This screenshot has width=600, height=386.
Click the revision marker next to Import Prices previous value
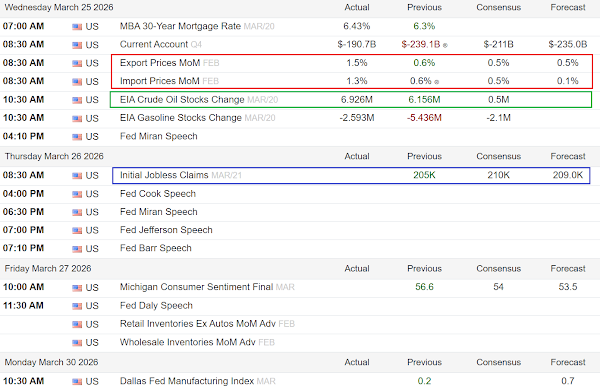437,82
